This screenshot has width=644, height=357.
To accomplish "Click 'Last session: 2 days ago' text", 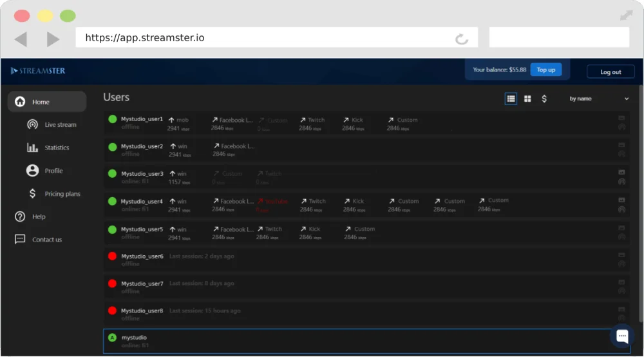I will [202, 256].
